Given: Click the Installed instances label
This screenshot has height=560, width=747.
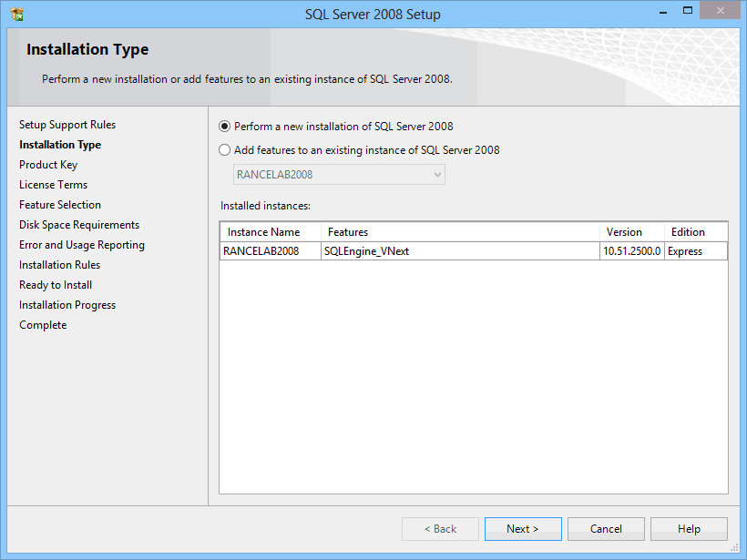Looking at the screenshot, I should tap(265, 206).
